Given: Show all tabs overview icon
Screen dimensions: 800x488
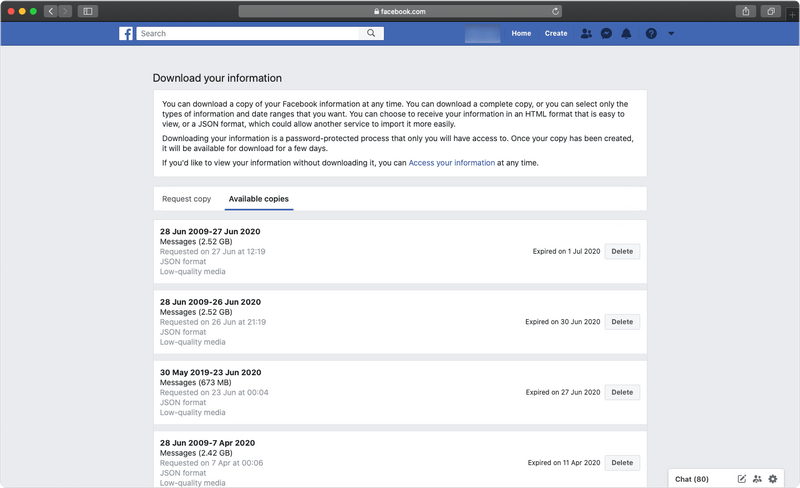Looking at the screenshot, I should click(771, 11).
